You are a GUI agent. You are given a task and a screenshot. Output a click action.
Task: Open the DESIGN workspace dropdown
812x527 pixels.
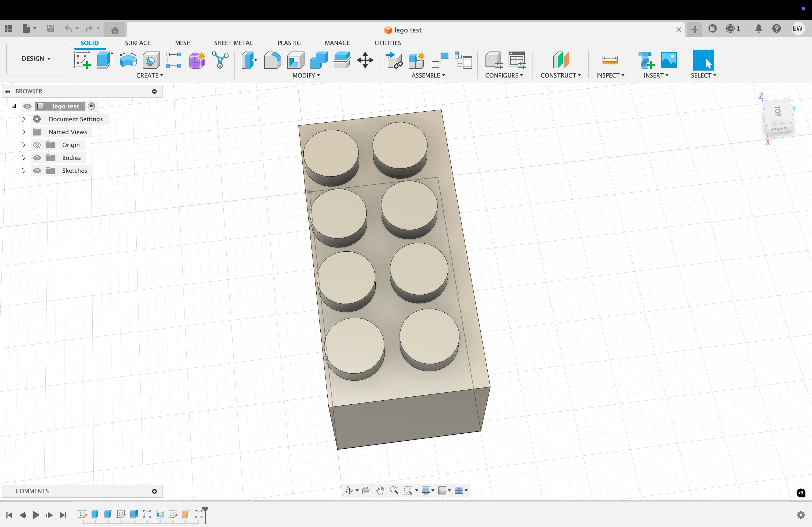(x=36, y=59)
